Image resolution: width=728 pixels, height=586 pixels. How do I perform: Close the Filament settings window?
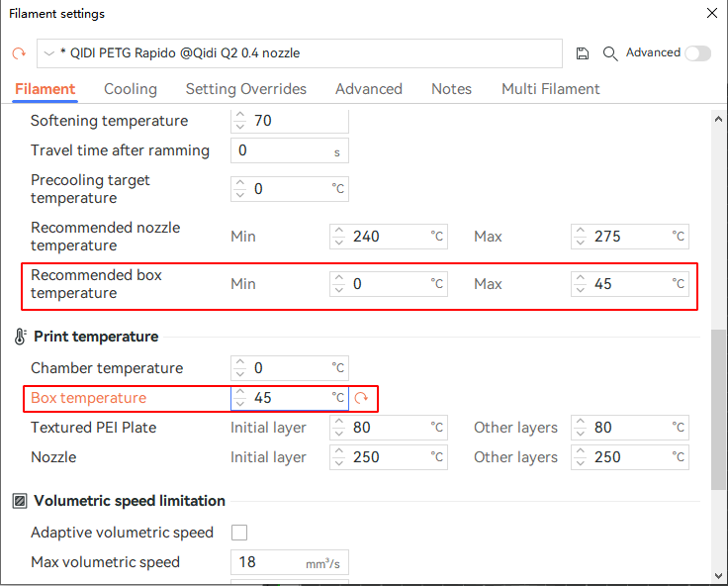point(711,14)
